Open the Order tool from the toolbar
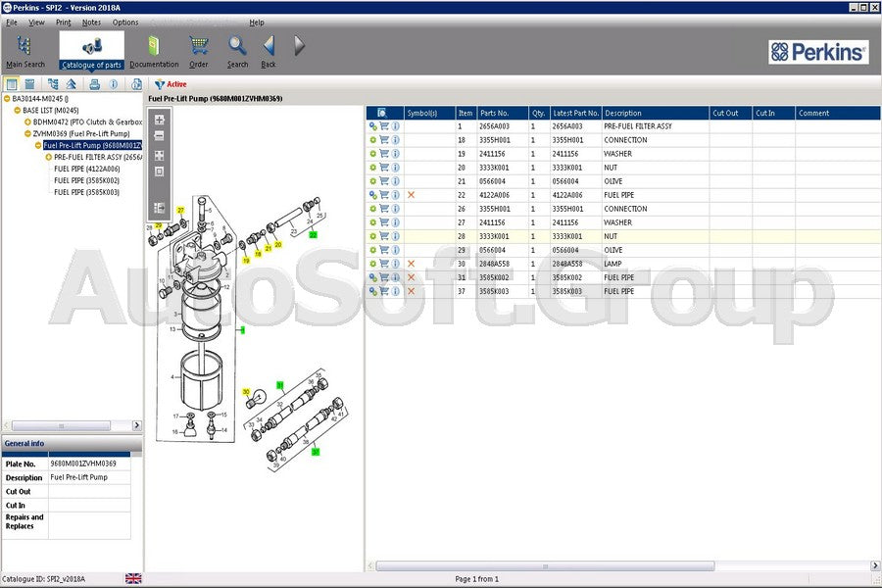The width and height of the screenshot is (882, 588). pyautogui.click(x=198, y=44)
